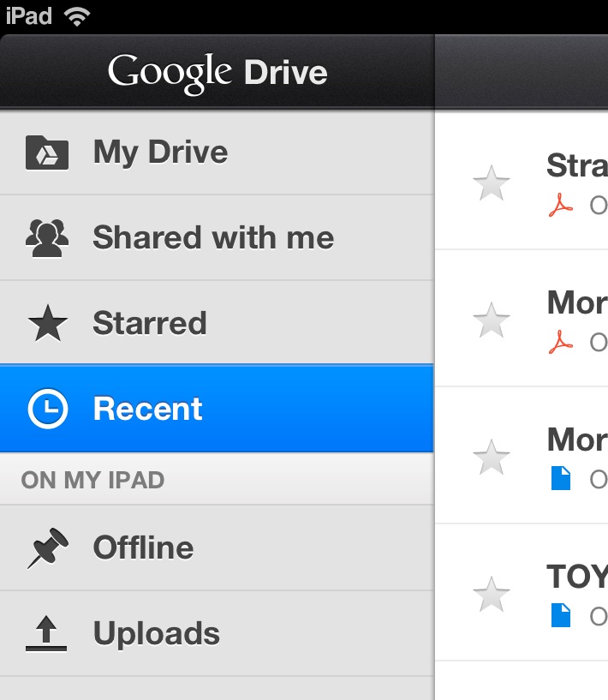
Task: Click the Offline pushpin icon
Action: 48,547
